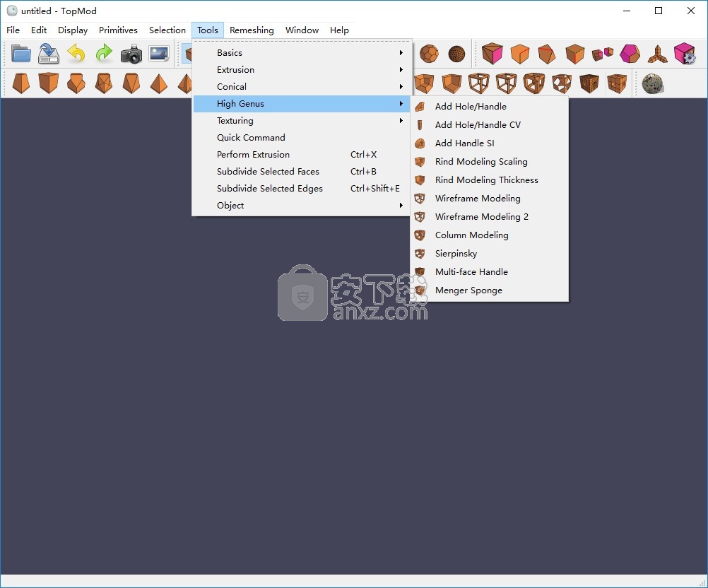This screenshot has height=588, width=708.
Task: Select the soccer ball primitive icon
Action: tap(429, 54)
